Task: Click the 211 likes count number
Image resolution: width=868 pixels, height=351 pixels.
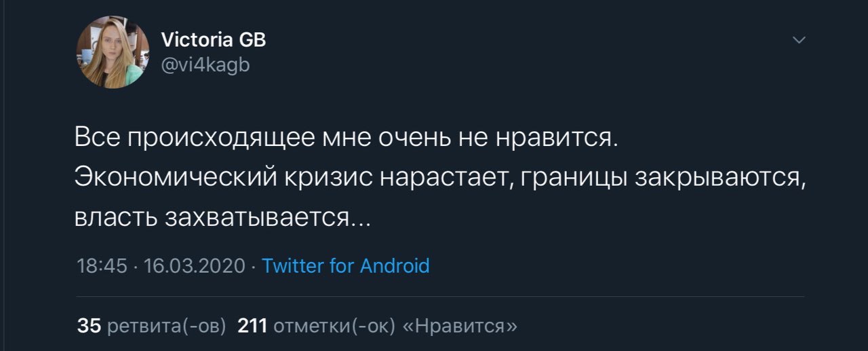Action: coord(252,326)
